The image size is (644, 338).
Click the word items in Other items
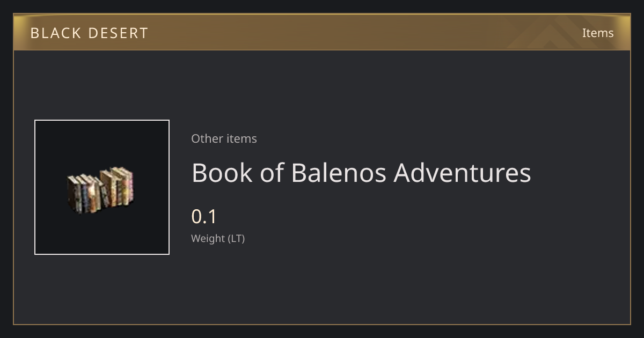(x=241, y=138)
